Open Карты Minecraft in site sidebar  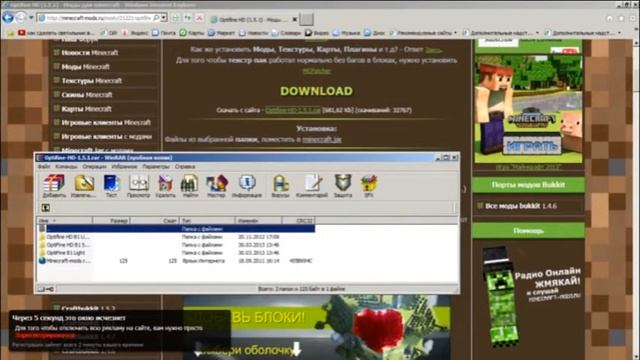[x=86, y=109]
